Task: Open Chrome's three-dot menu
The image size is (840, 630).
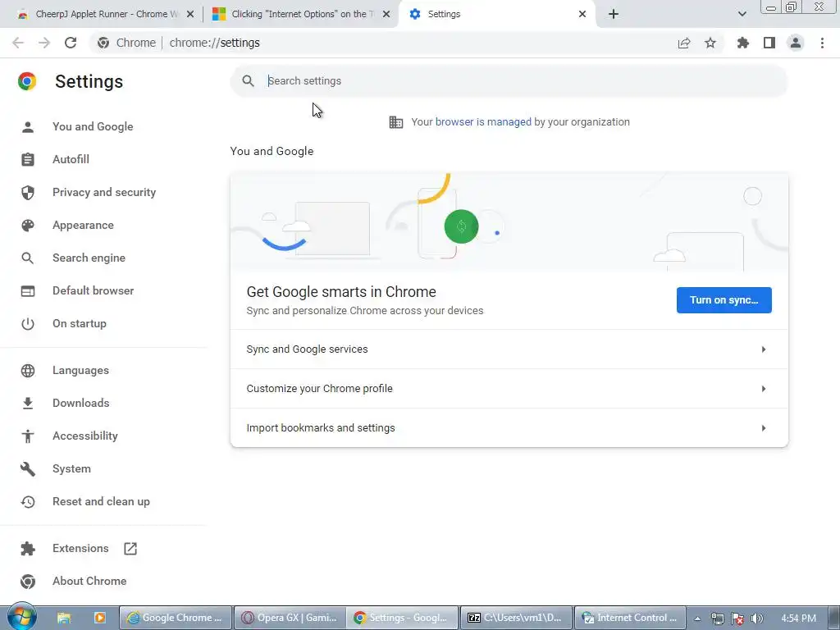Action: tap(822, 43)
